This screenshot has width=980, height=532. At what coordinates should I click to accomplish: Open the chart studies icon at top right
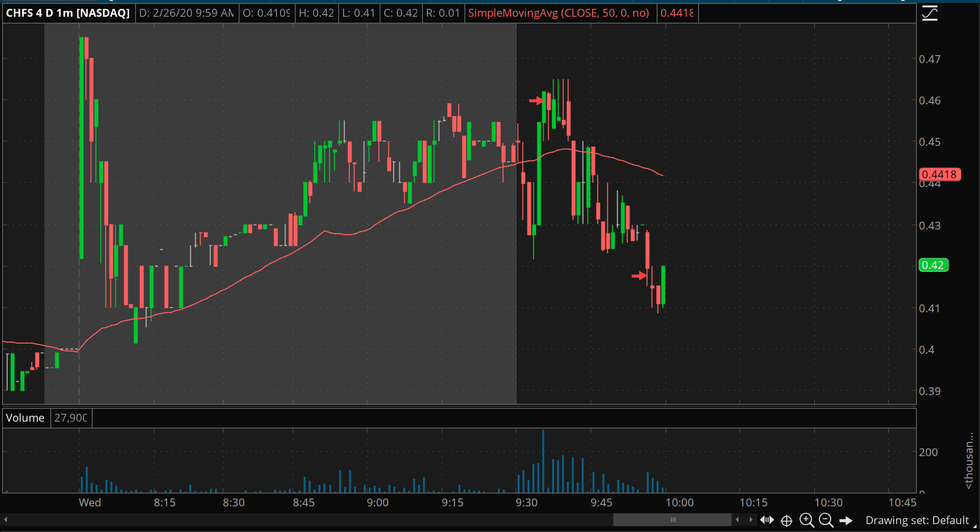[x=930, y=13]
